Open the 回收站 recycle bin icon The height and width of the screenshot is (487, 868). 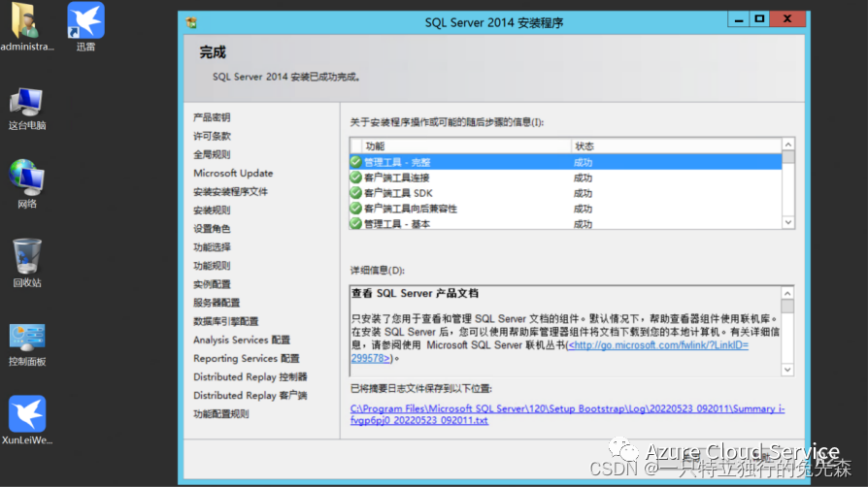(26, 263)
